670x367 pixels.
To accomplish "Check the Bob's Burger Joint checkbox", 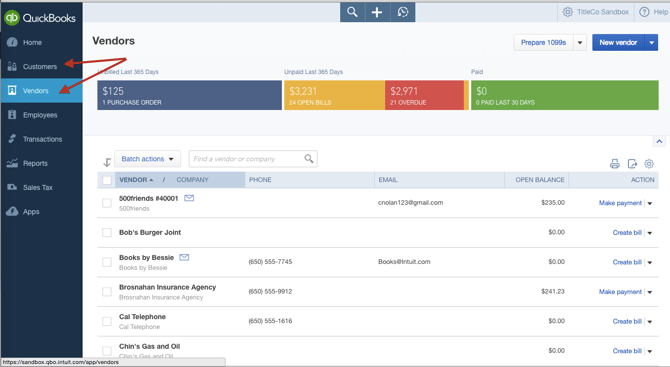I will [107, 232].
